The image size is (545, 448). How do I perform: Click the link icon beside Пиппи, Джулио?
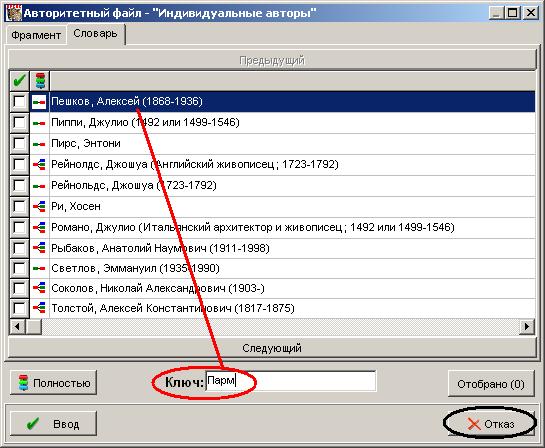pos(39,123)
